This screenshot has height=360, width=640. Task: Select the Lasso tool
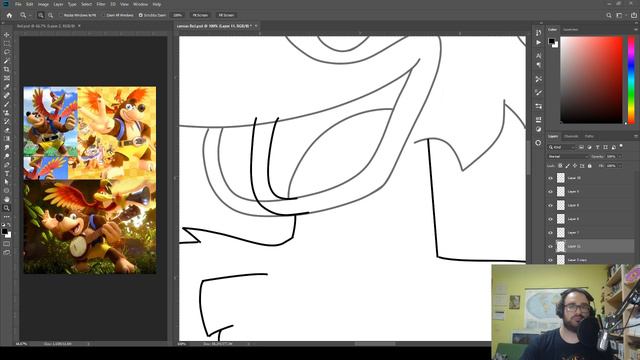tap(7, 52)
